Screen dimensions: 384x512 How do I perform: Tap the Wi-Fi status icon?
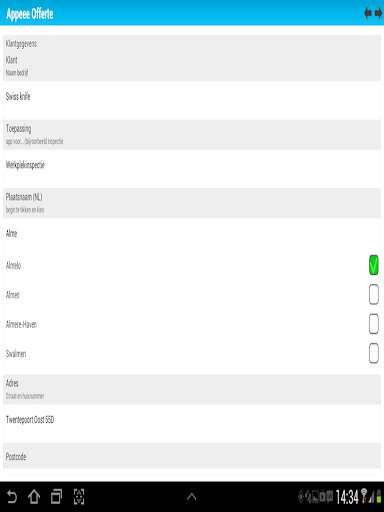tap(364, 496)
